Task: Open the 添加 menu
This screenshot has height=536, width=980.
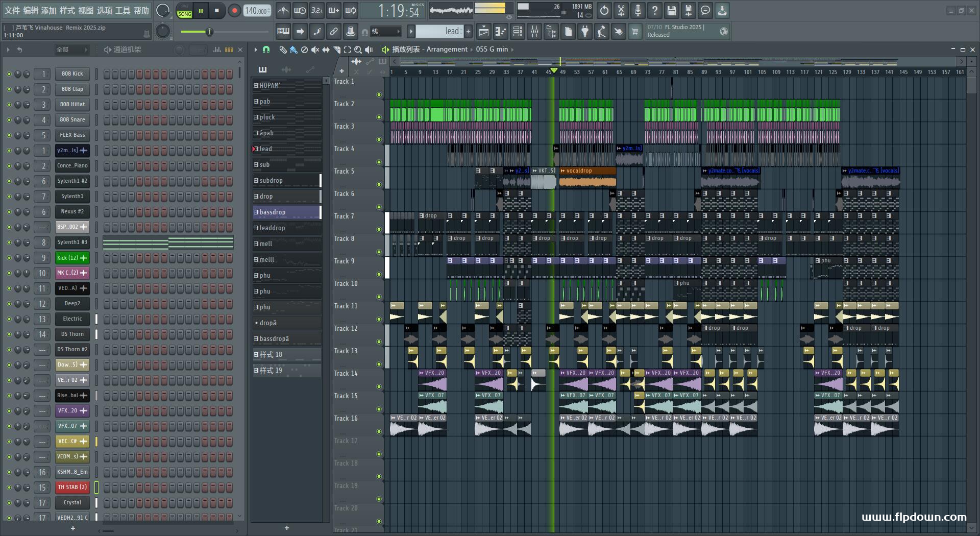Action: point(49,10)
